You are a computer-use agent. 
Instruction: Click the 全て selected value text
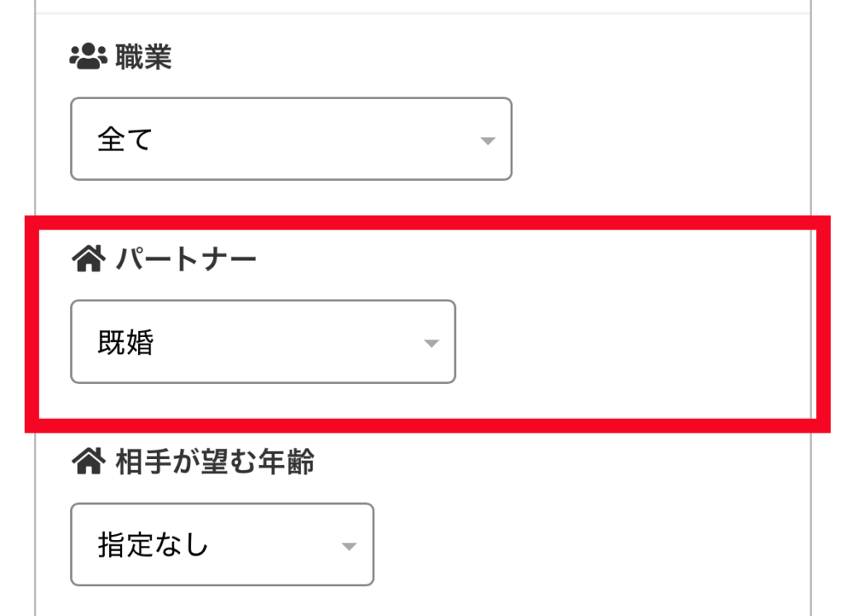(125, 140)
